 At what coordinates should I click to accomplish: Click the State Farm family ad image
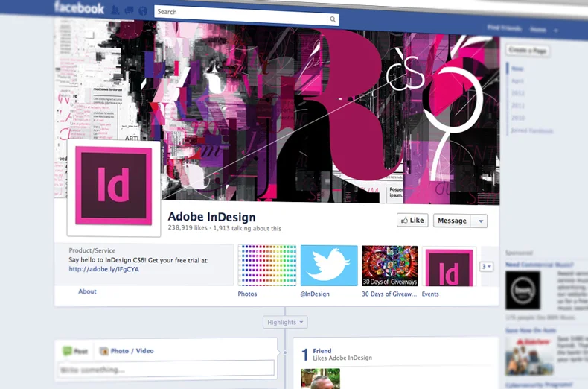click(529, 356)
